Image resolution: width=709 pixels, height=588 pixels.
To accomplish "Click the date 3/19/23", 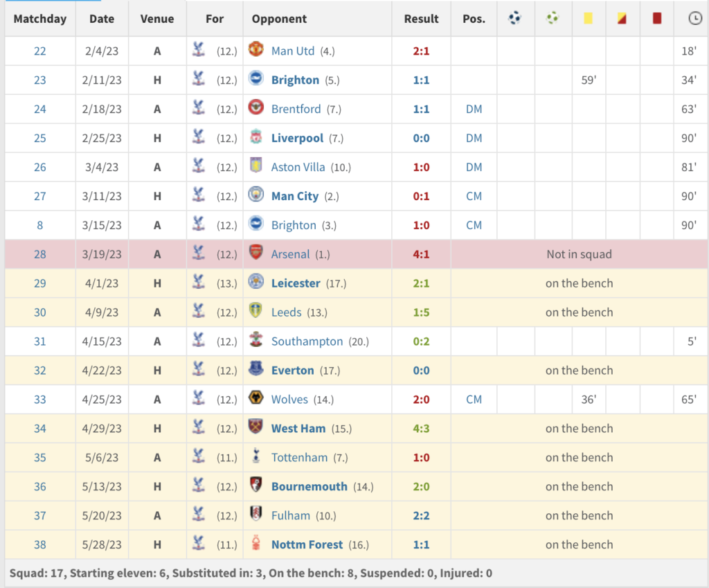I will [x=102, y=254].
